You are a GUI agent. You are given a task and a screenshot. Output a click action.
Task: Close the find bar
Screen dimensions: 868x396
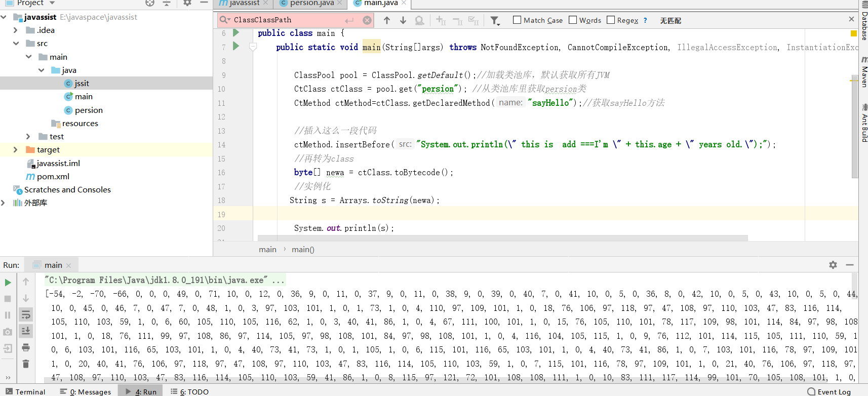851,19
